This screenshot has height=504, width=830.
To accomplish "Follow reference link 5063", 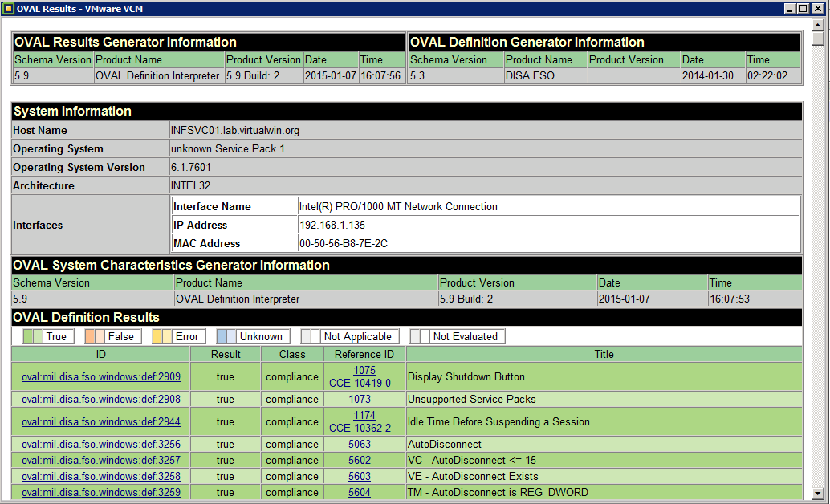I will pos(360,444).
